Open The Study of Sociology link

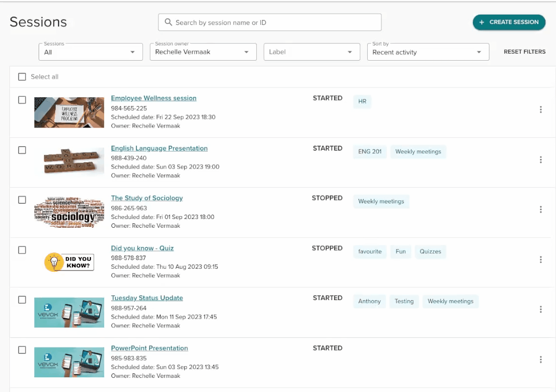coord(147,198)
